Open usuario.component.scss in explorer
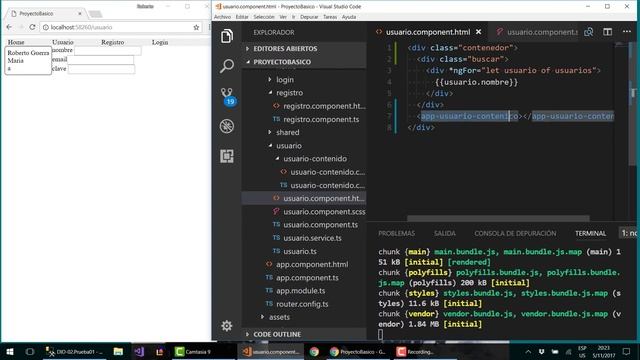The height and width of the screenshot is (360, 640). (x=324, y=211)
